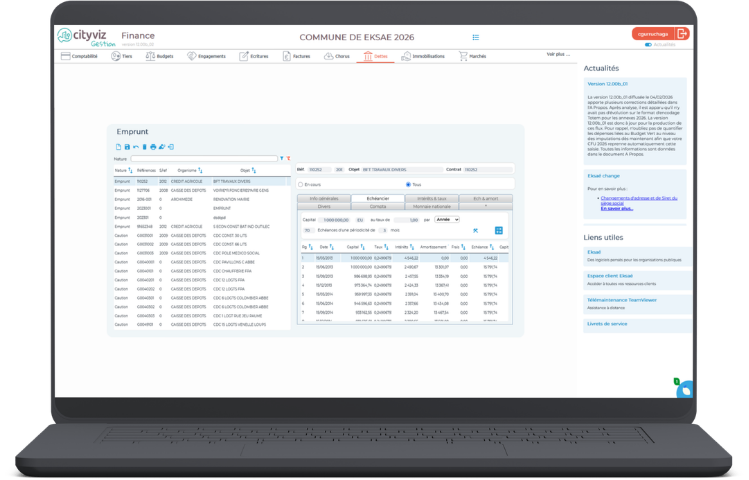Click the filter funnel icon beside Nature field
Image resolution: width=749 pixels, height=480 pixels.
pos(282,158)
